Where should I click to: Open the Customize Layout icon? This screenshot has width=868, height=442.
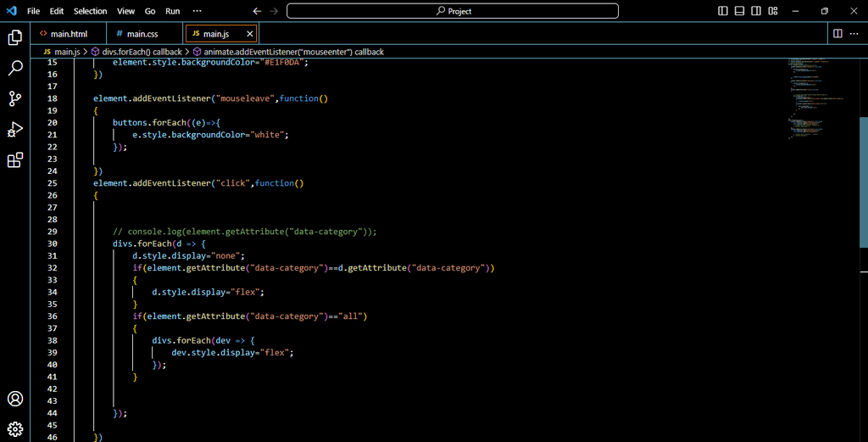click(x=773, y=11)
